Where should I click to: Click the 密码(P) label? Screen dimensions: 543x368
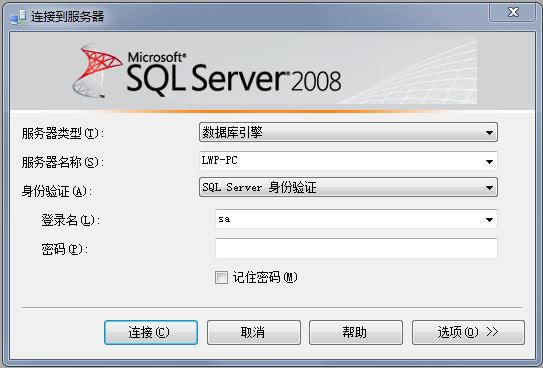[65, 249]
